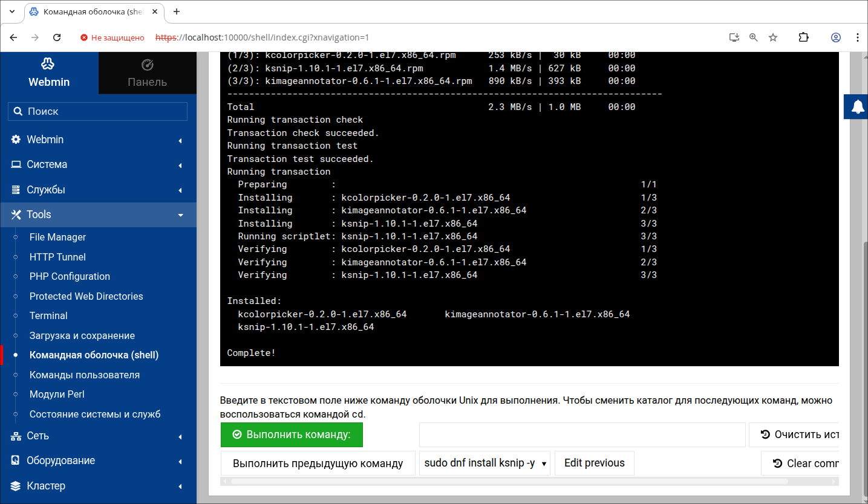Reload the page with browser refresh icon
The height and width of the screenshot is (504, 868).
pos(57,37)
